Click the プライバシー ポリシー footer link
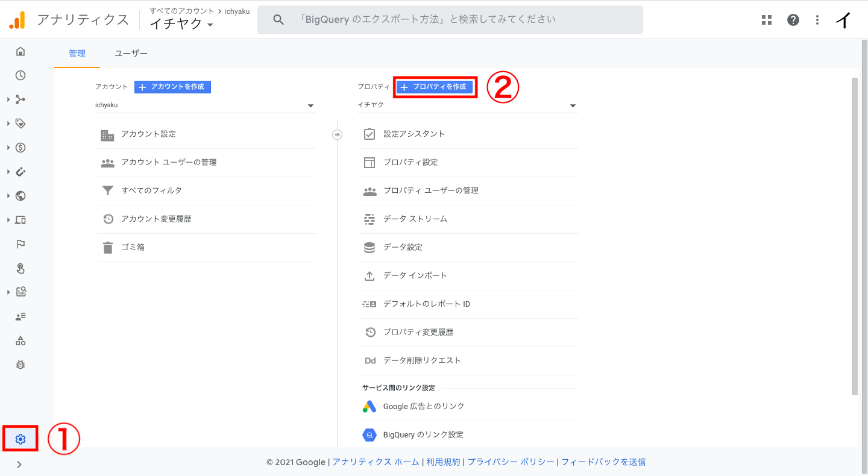Image resolution: width=868 pixels, height=476 pixels. click(x=511, y=462)
